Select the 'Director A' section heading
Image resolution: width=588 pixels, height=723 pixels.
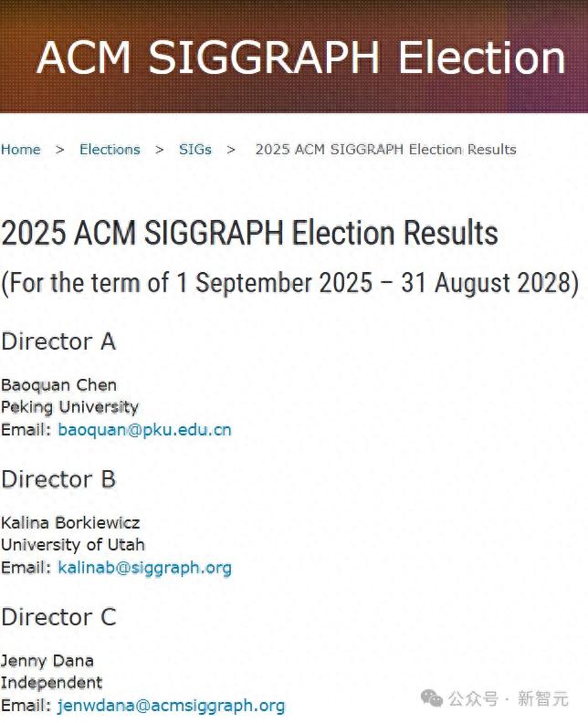58,341
